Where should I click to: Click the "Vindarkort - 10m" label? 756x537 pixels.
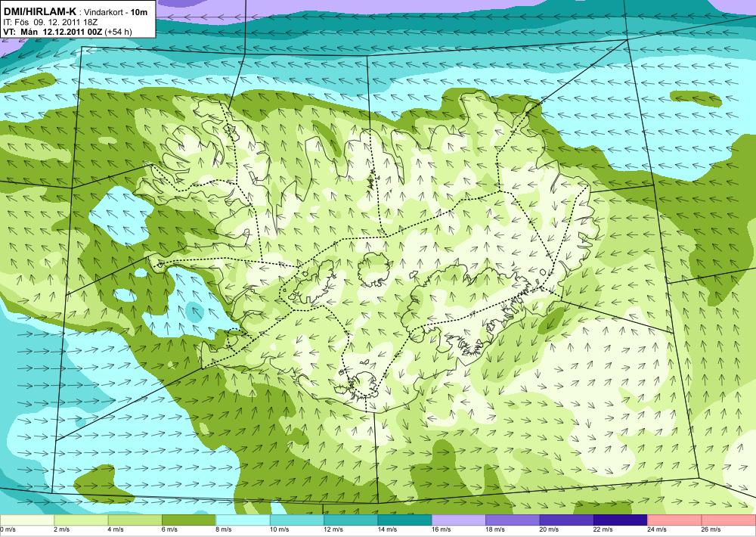[116, 12]
